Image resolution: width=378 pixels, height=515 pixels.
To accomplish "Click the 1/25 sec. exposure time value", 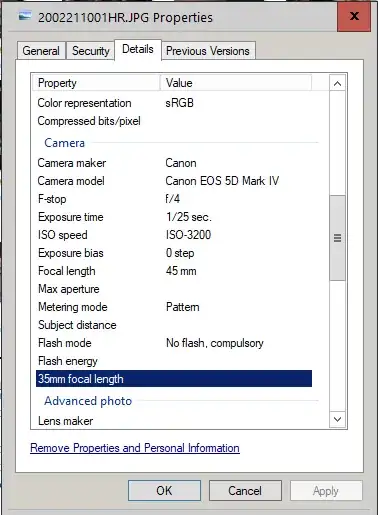I will (x=189, y=217).
